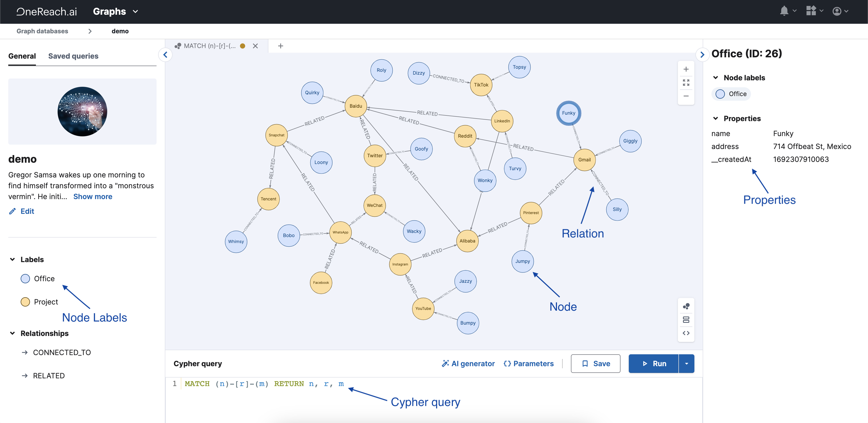
Task: Select the Baidu node
Action: click(355, 106)
